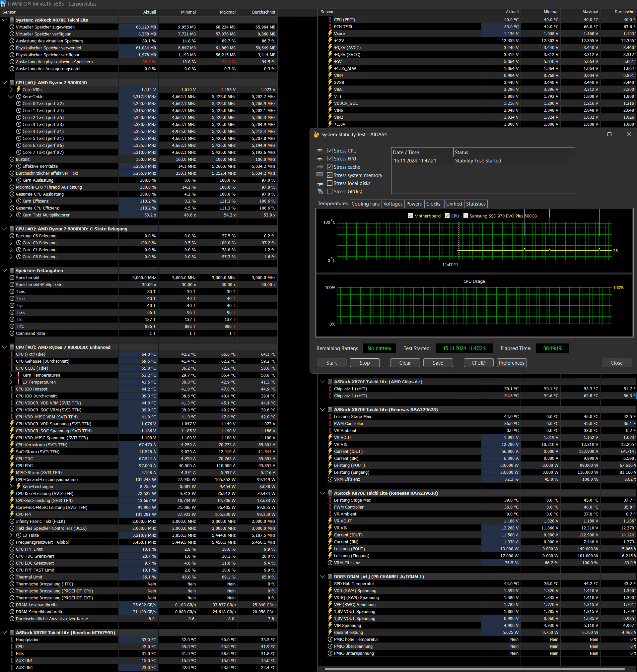Click the processor icon beside Stress CPU

pyautogui.click(x=320, y=151)
